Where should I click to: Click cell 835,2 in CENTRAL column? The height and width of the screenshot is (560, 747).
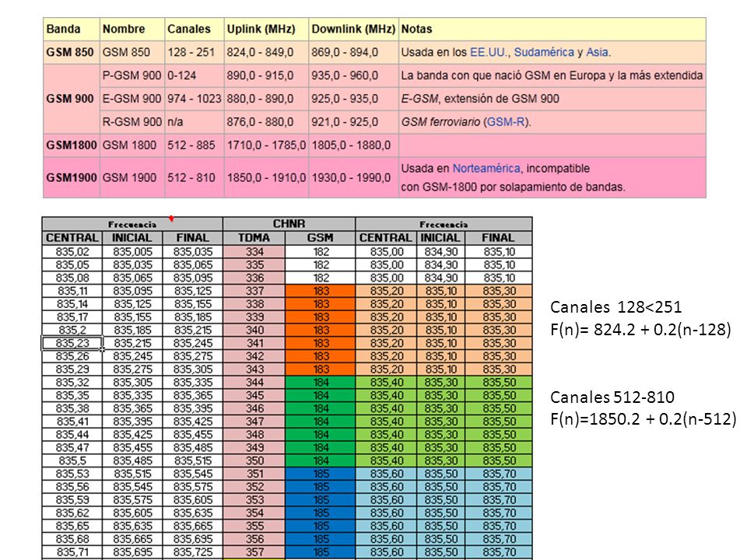tap(72, 330)
